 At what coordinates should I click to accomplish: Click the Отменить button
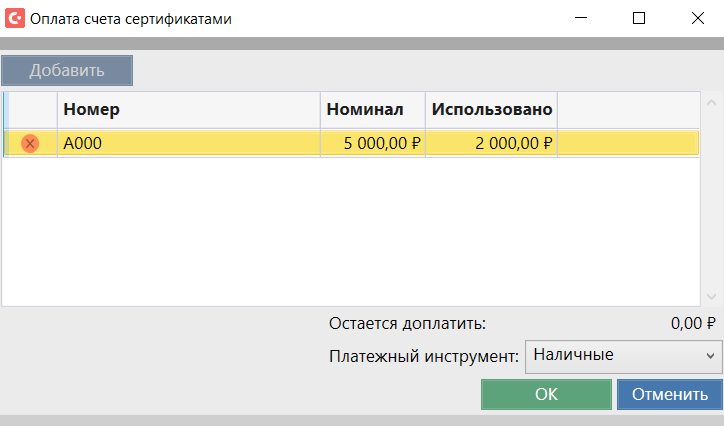coord(669,394)
